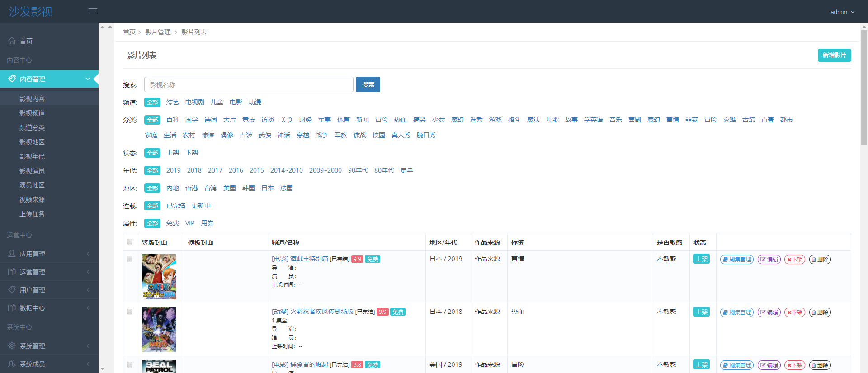Delete the 捕食者的崛起 entry

coord(820,365)
